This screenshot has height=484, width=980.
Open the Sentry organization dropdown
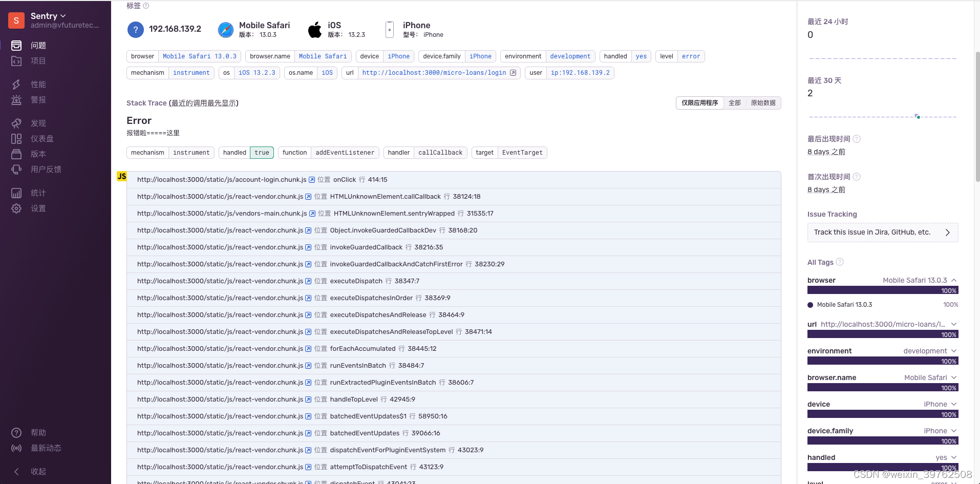pos(48,16)
